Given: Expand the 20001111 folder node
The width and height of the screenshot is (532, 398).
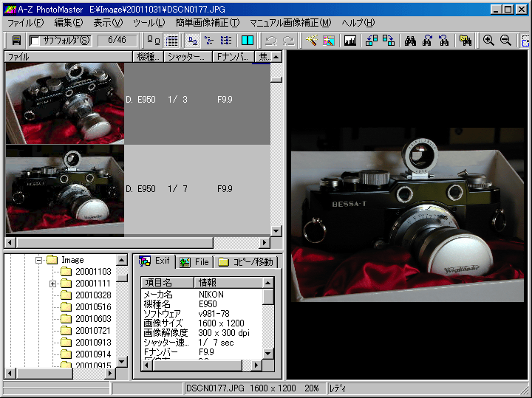Looking at the screenshot, I should point(52,284).
